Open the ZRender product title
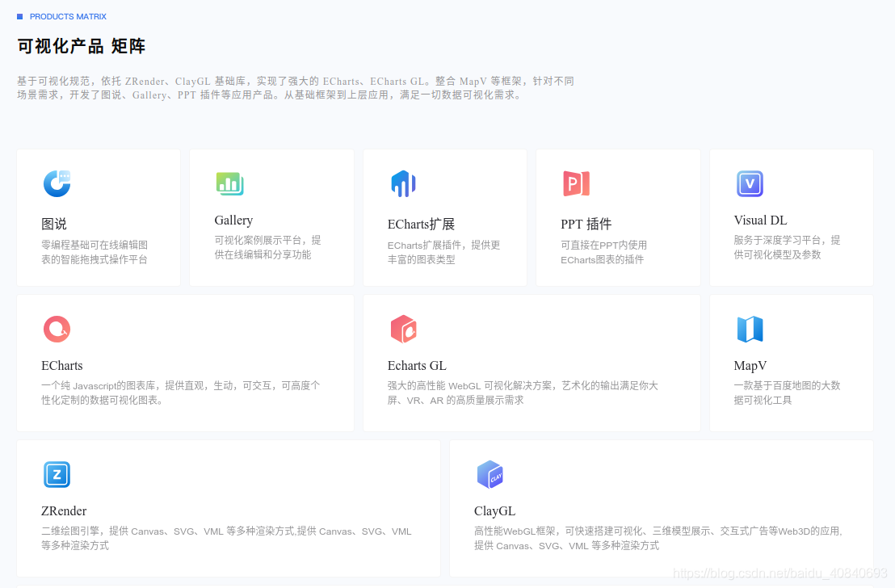 pos(64,511)
